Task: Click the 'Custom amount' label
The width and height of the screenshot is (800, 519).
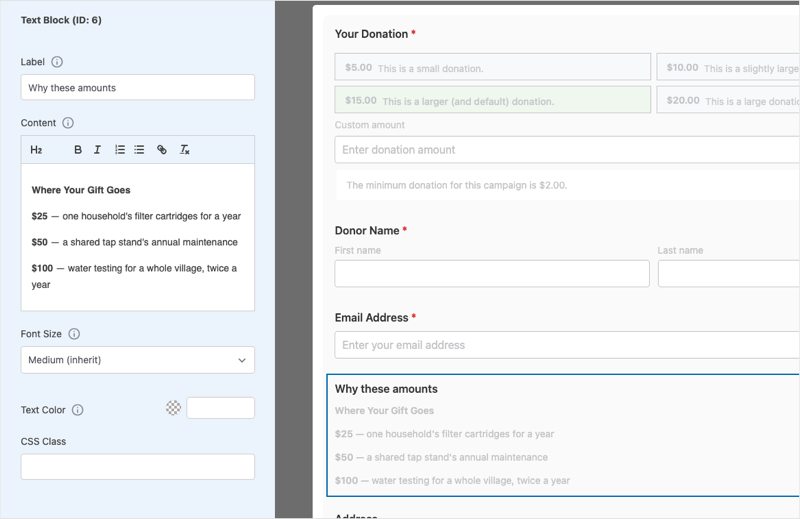Action: (369, 125)
